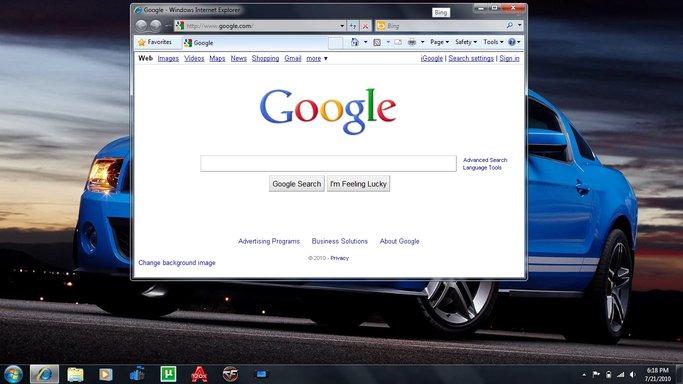Open Google Maps link
683x384 pixels.
pos(217,58)
